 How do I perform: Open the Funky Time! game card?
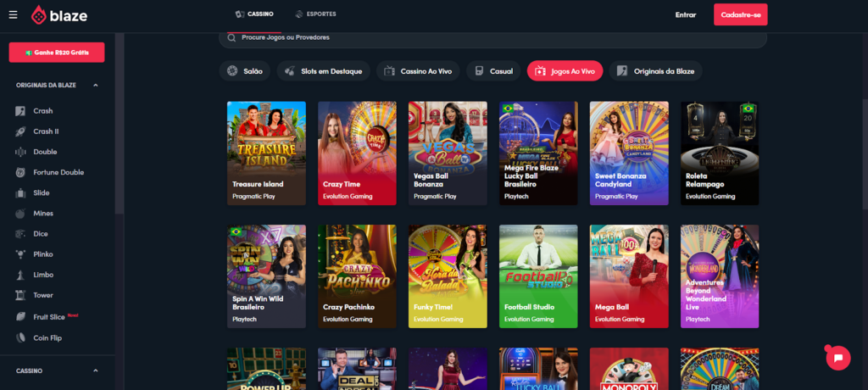pyautogui.click(x=448, y=276)
